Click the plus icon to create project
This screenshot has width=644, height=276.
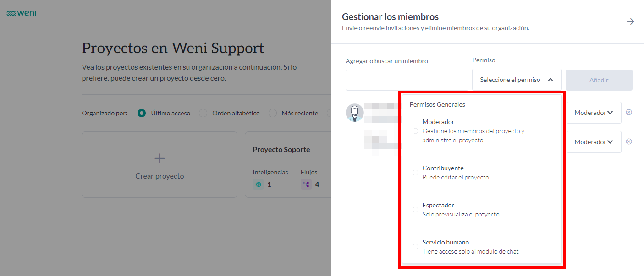tap(160, 158)
